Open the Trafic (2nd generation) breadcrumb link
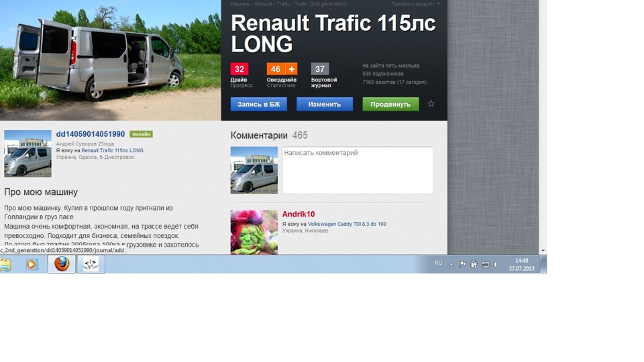Viewport: 644px width, 362px height. click(321, 4)
